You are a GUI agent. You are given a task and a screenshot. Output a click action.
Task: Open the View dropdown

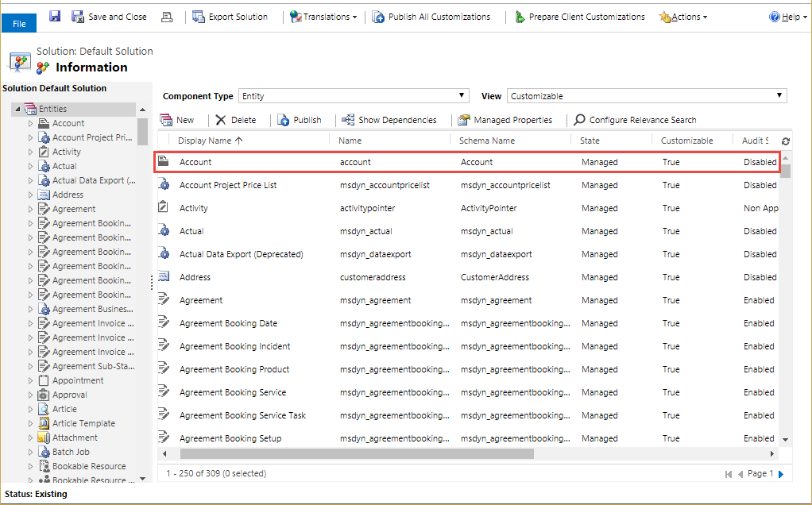pos(646,96)
